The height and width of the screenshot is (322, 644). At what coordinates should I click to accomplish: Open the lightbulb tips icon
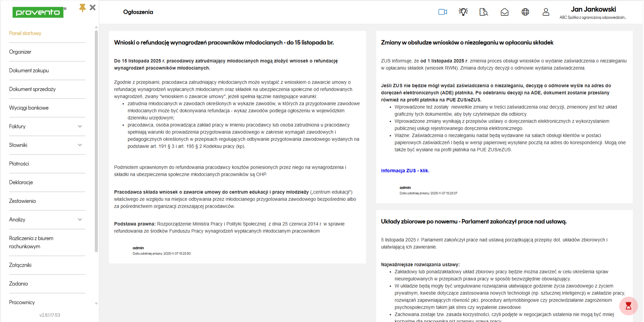(x=463, y=12)
